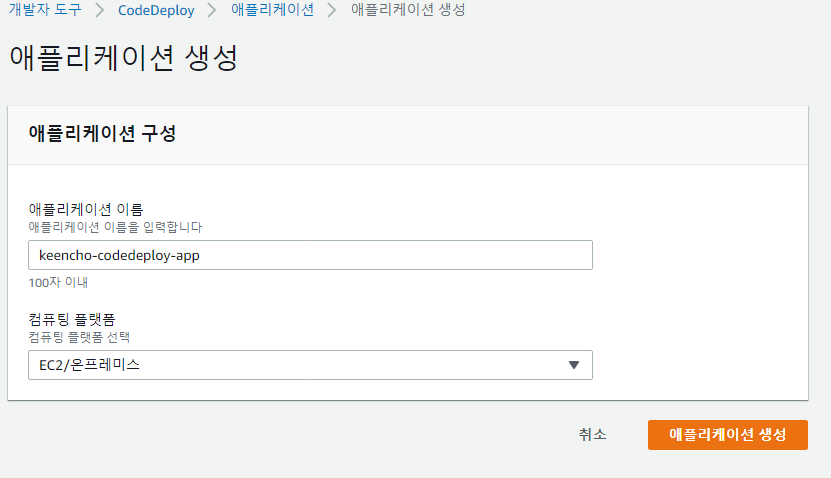Screen dimensions: 831x478
Task: Open the EC2/온프레미스 platform combo box
Action: pyautogui.click(x=310, y=365)
